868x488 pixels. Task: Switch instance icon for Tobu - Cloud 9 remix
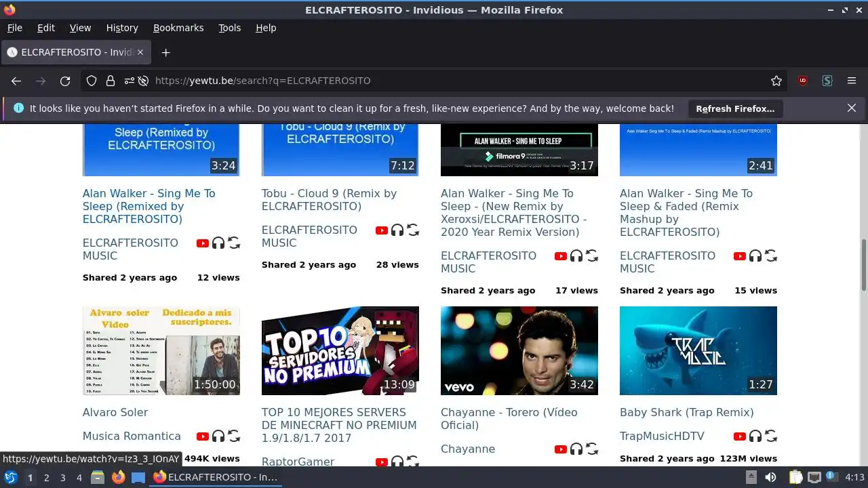click(x=413, y=230)
